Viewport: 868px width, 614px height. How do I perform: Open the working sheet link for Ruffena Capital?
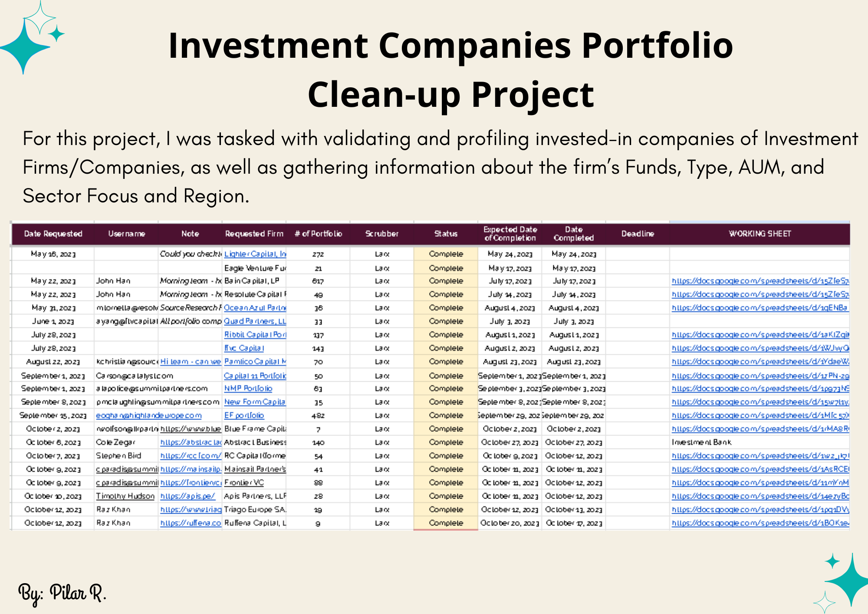tap(760, 523)
